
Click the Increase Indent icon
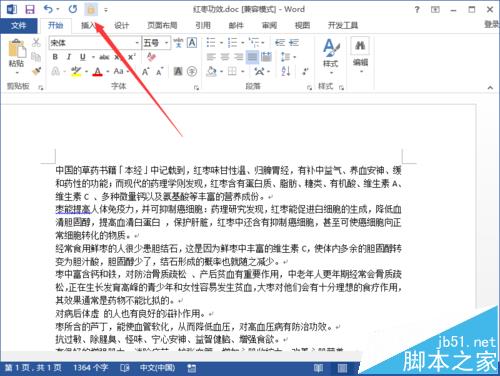click(x=294, y=43)
